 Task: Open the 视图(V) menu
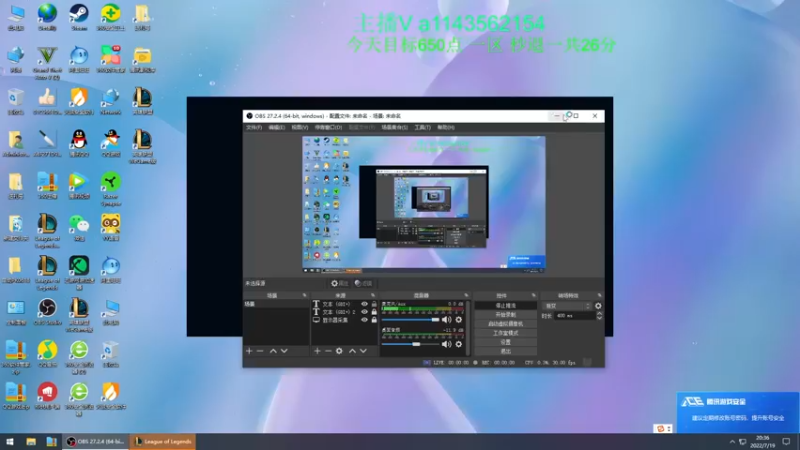coord(299,128)
